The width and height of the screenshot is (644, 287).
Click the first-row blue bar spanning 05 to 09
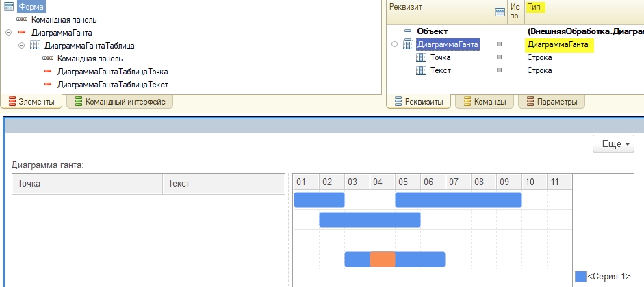tap(459, 200)
